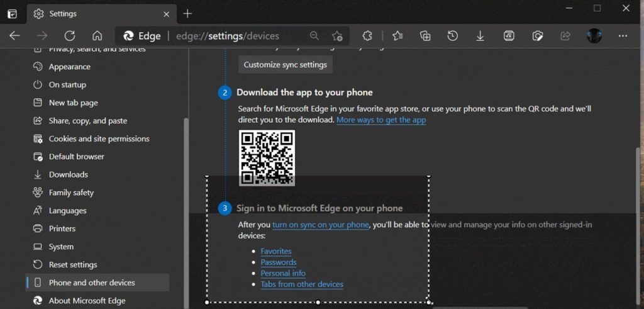Open the Collections icon
This screenshot has width=644, height=309.
[425, 36]
